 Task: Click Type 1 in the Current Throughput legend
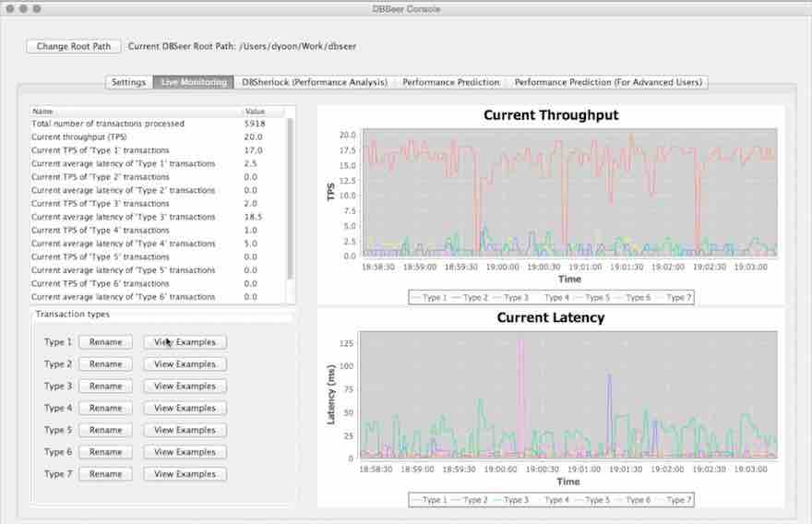click(429, 298)
